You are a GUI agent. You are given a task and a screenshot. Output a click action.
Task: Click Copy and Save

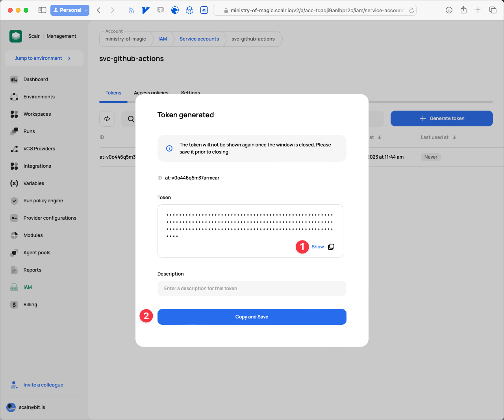[x=252, y=317]
